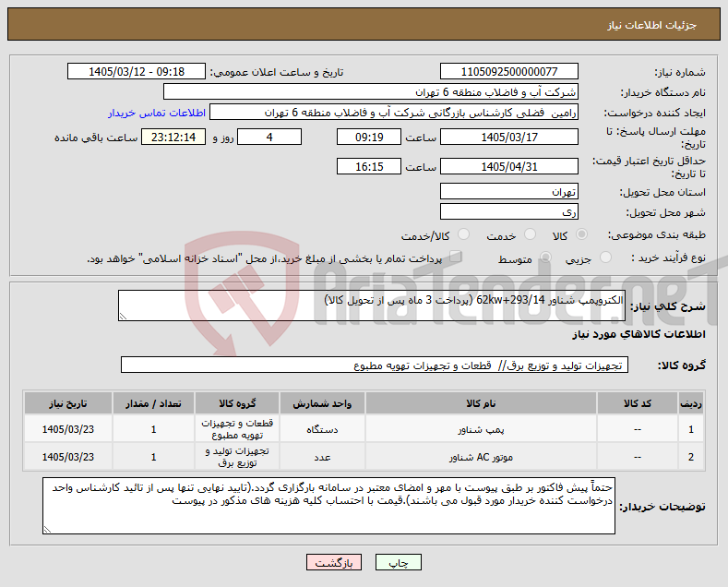Click the چاپ (print) button
728x587 pixels.
(x=398, y=562)
